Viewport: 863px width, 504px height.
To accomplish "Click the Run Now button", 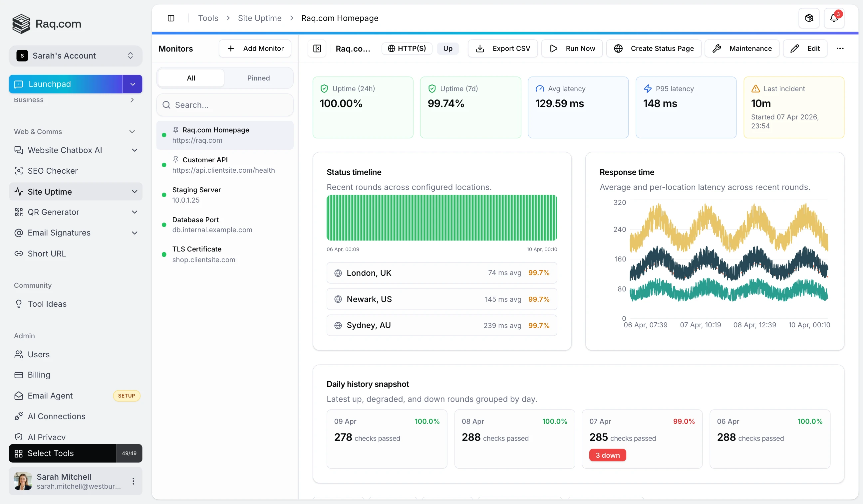I will [x=572, y=48].
